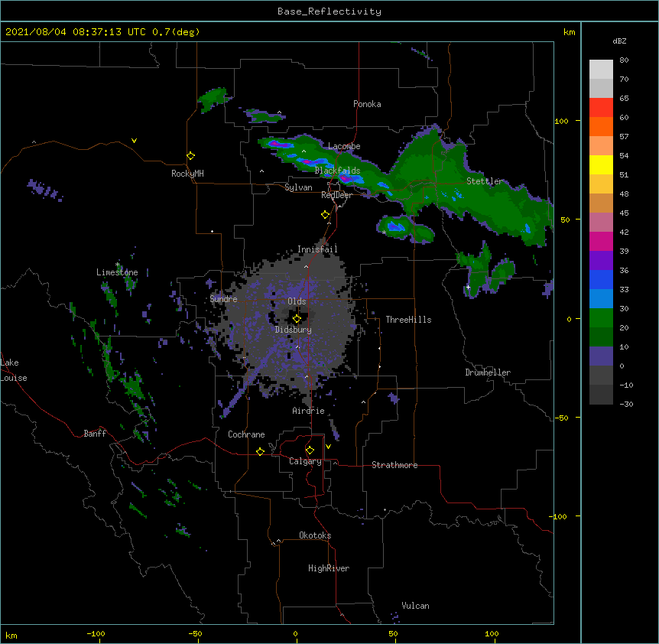Select the red 65 dBZ color swatch

(601, 107)
